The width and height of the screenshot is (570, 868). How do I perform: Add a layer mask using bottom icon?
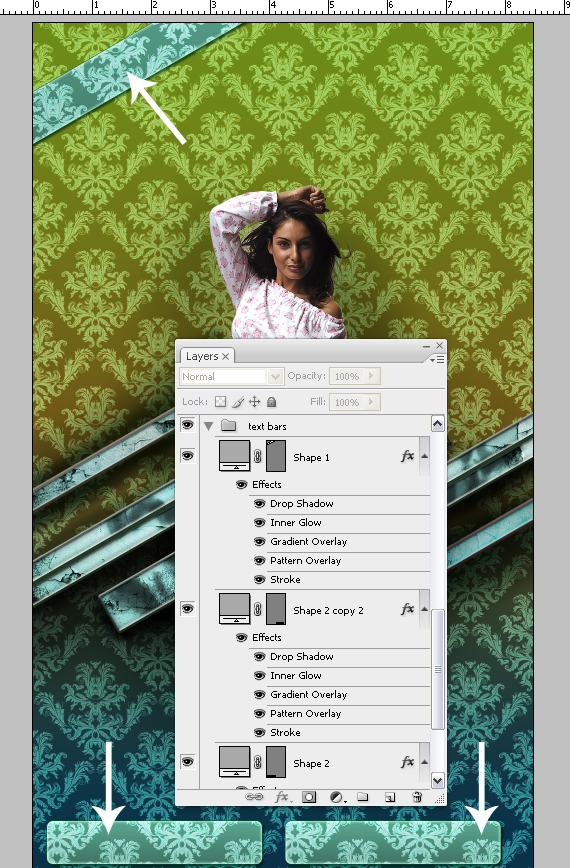309,797
